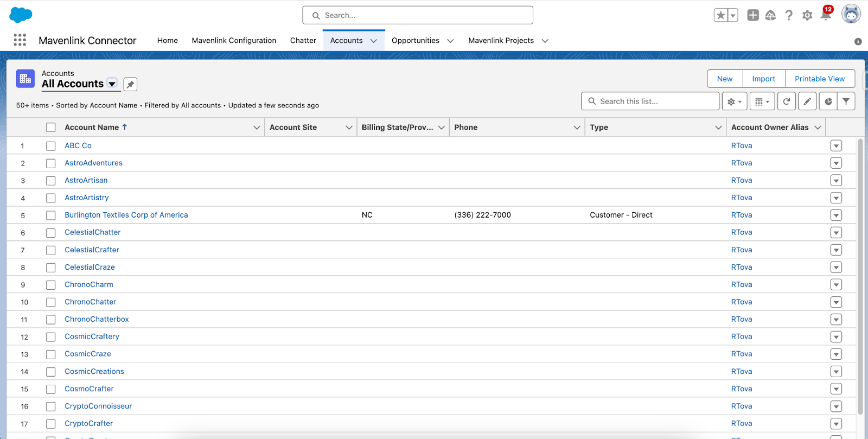This screenshot has width=868, height=439.
Task: Open the Favorites star icon
Action: click(720, 15)
